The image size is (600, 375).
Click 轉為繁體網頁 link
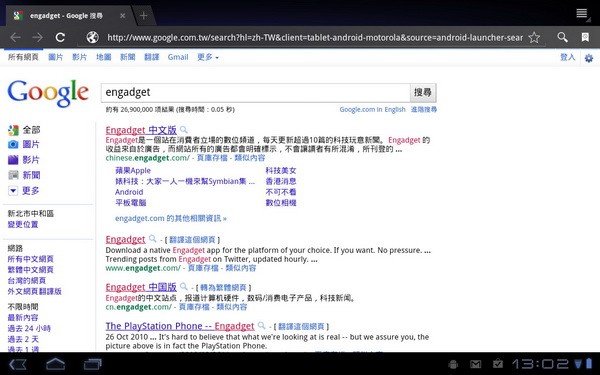(x=223, y=287)
